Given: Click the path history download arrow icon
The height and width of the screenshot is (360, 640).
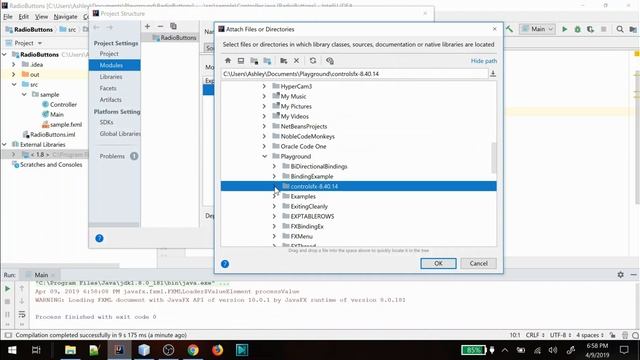Looking at the screenshot, I should point(493,74).
